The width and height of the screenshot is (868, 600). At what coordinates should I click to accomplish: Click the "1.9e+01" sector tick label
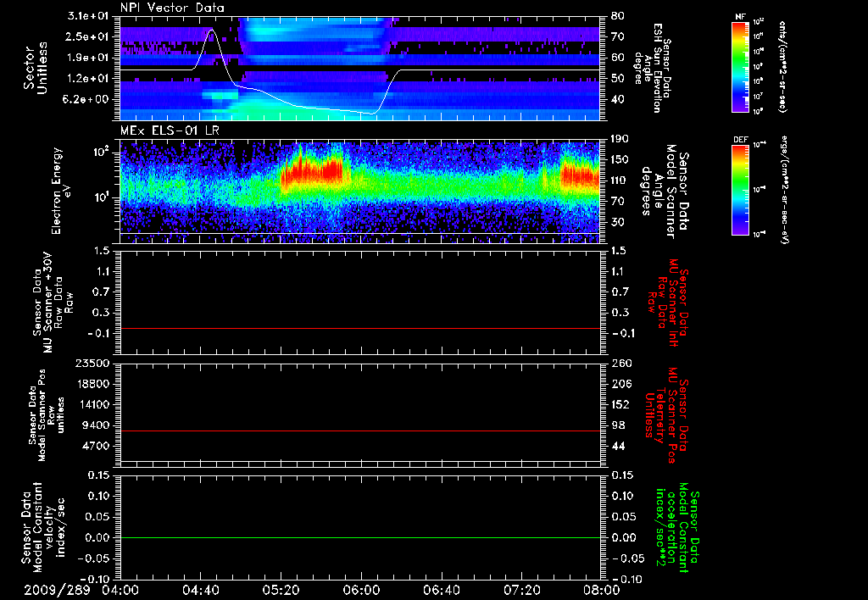tap(88, 58)
